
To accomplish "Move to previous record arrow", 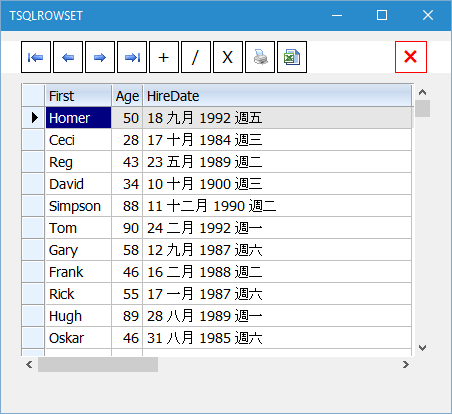I will coord(68,57).
